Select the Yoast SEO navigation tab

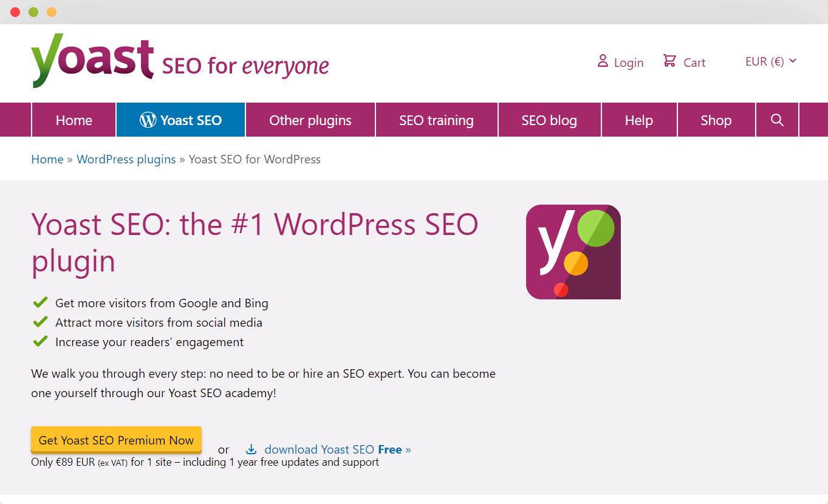coord(181,120)
